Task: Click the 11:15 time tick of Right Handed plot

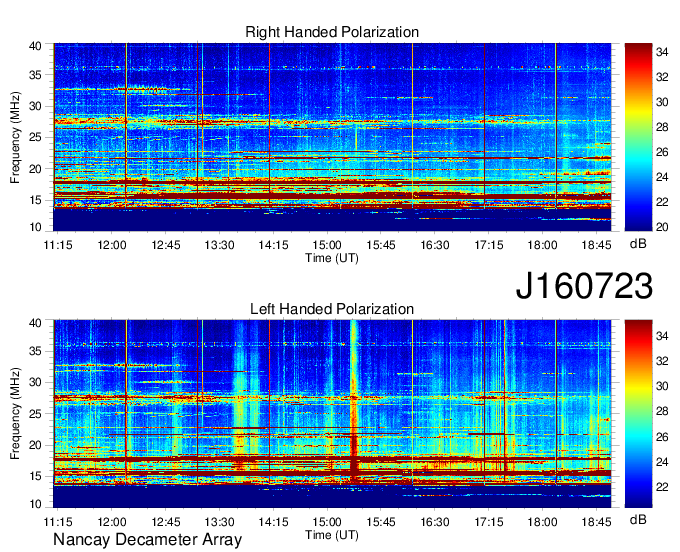Action: point(58,245)
